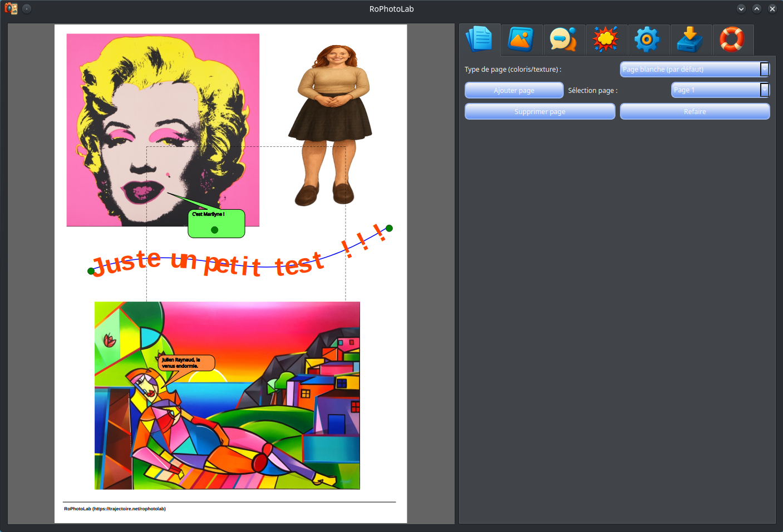Click the Supprimer page button

[539, 111]
